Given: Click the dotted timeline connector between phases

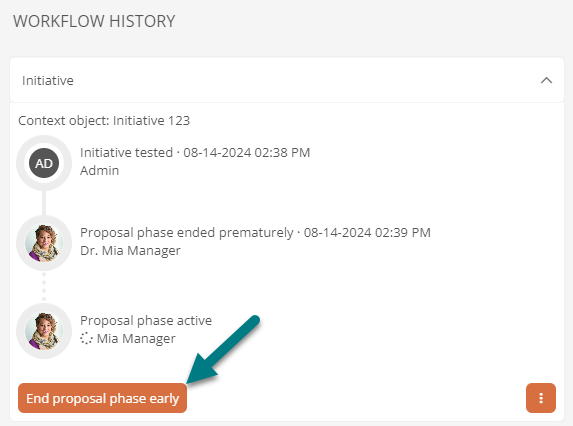Looking at the screenshot, I should 44,287.
